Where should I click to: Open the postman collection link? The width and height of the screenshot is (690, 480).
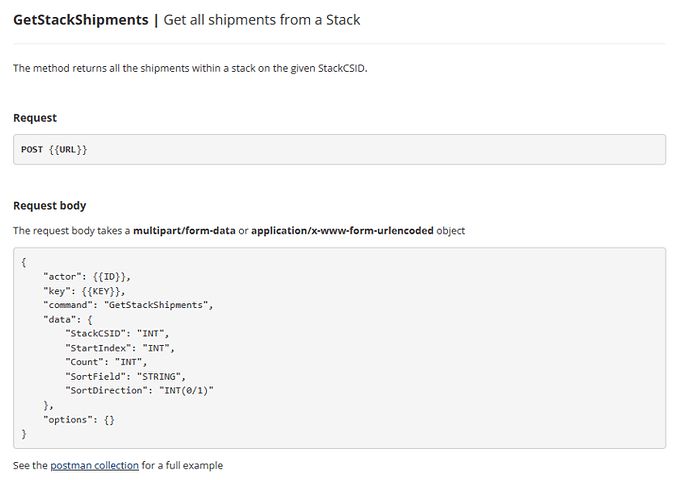point(94,465)
